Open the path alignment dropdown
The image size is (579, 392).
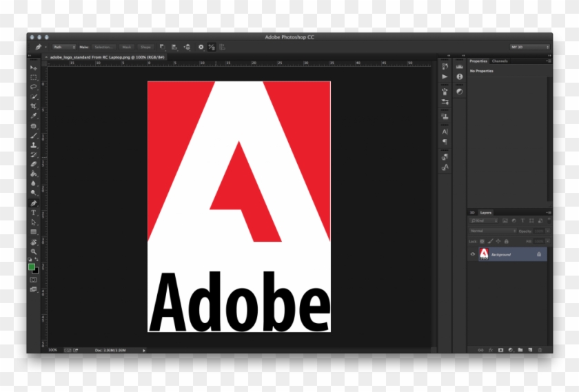pos(174,48)
